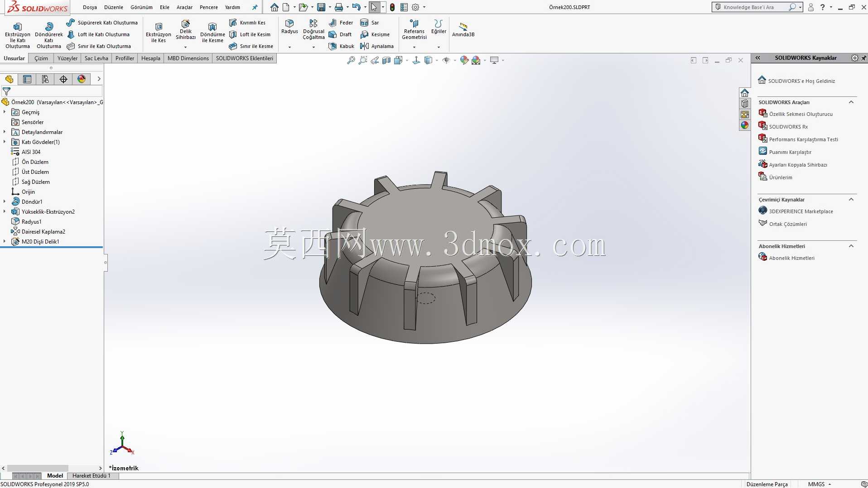Image resolution: width=868 pixels, height=488 pixels.
Task: Switch to the Sac Levha tab
Action: [x=96, y=58]
